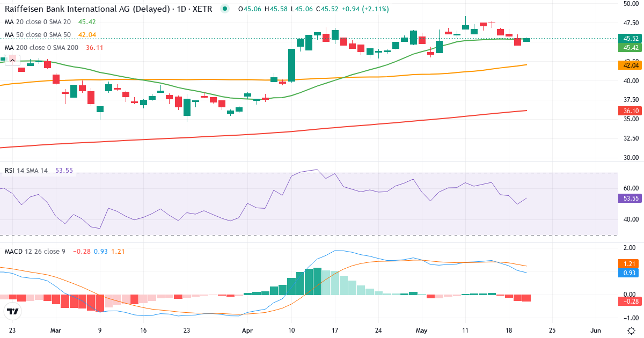Click the Jun date label on time axis

595,329
